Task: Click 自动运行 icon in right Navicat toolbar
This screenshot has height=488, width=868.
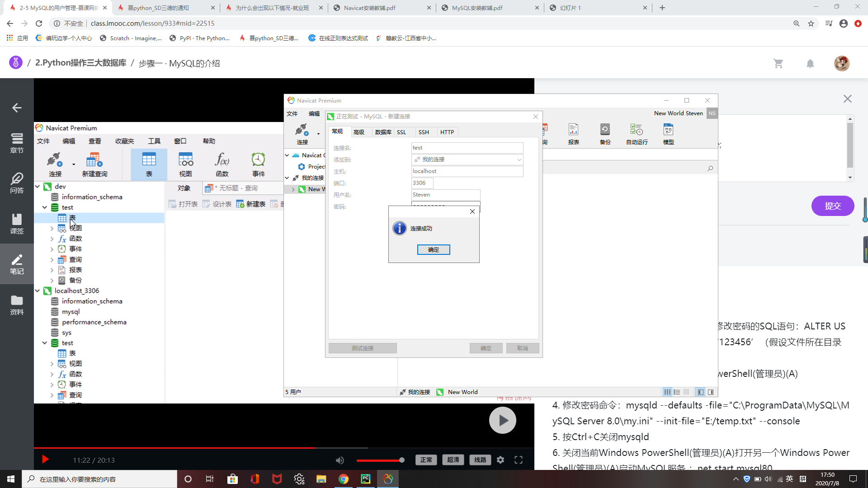Action: 637,134
